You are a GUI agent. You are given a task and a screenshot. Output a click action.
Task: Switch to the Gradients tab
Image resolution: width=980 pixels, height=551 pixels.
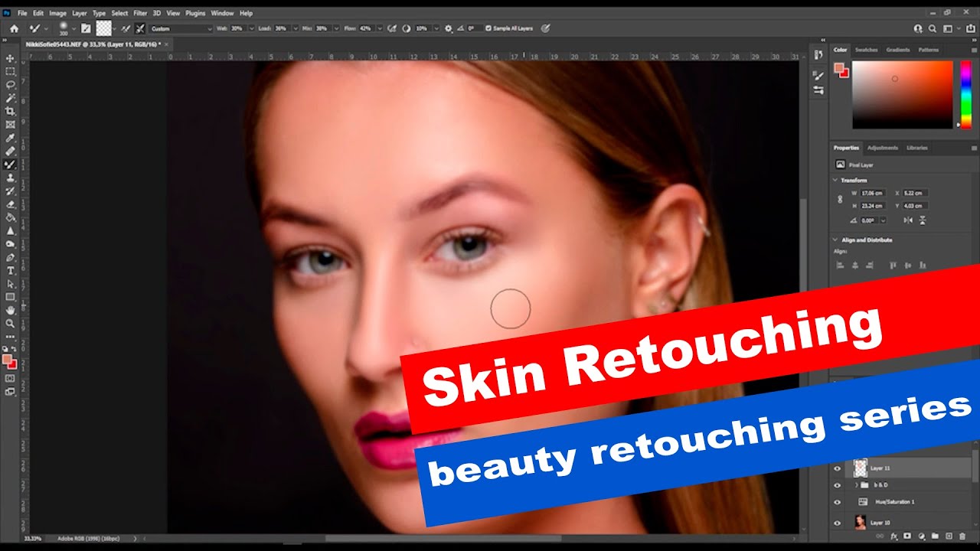(x=898, y=50)
